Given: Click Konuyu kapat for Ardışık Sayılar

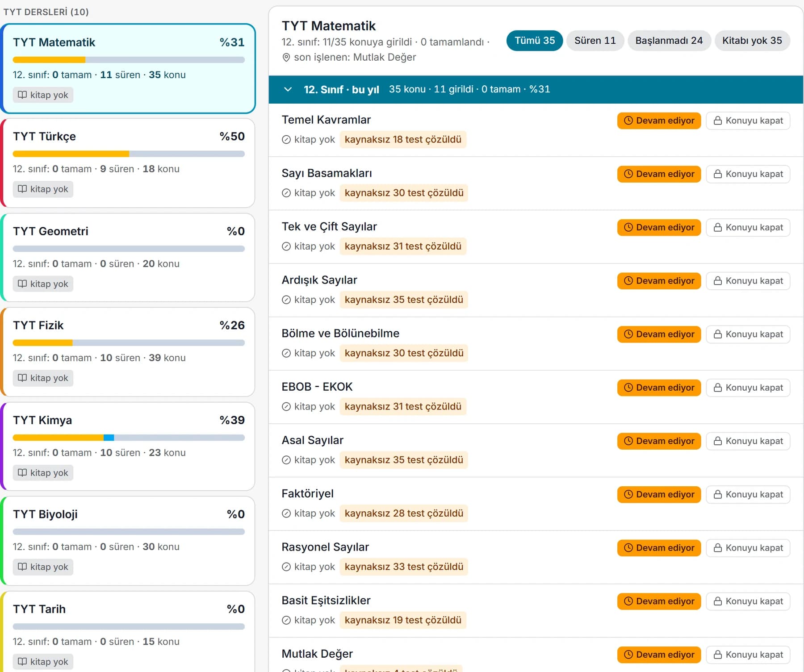Looking at the screenshot, I should point(748,281).
